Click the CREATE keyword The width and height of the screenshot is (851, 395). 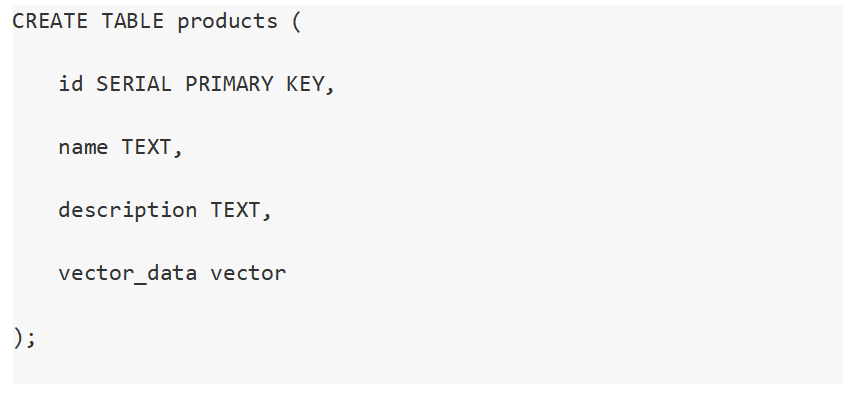[x=50, y=21]
